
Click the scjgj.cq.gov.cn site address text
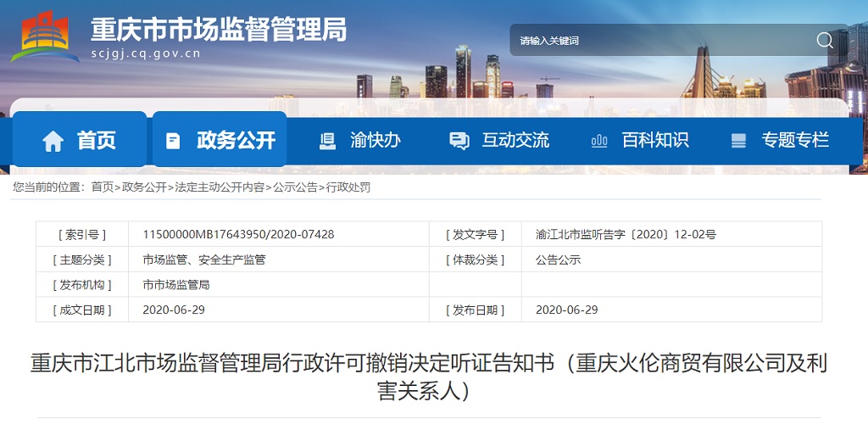pyautogui.click(x=146, y=53)
